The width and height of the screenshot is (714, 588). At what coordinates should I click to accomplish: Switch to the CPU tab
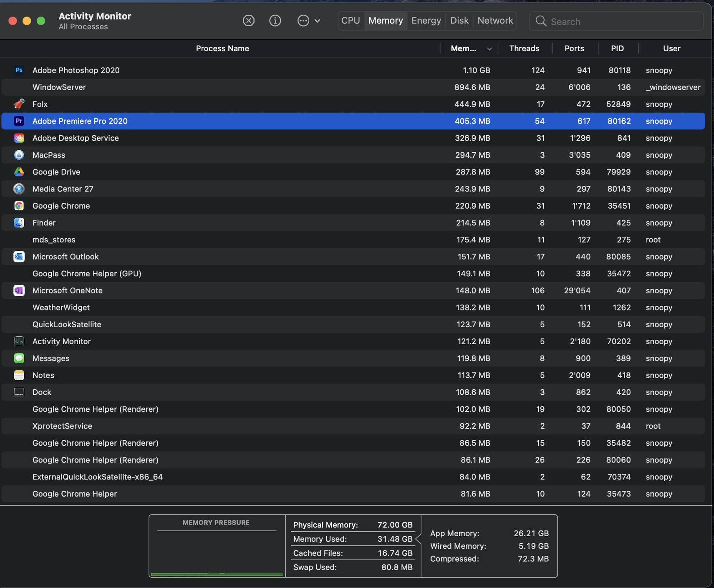pos(351,20)
